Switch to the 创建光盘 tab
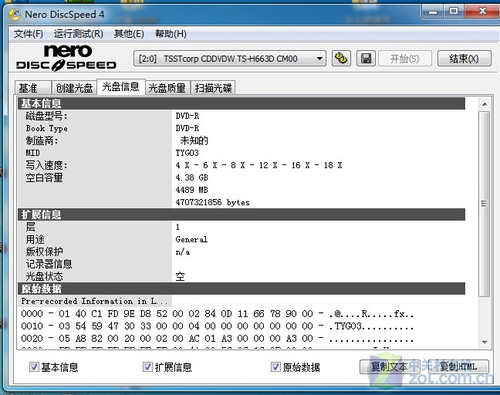 [x=74, y=88]
